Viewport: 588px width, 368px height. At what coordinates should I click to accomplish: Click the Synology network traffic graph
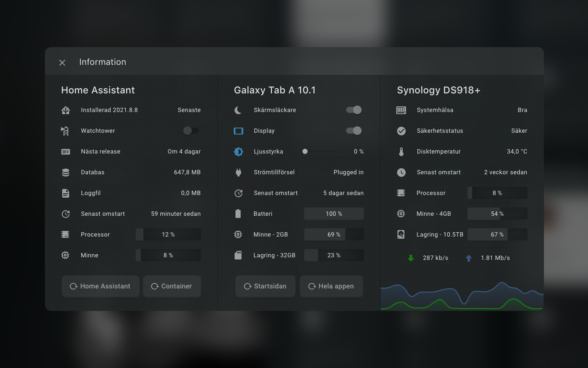click(462, 296)
